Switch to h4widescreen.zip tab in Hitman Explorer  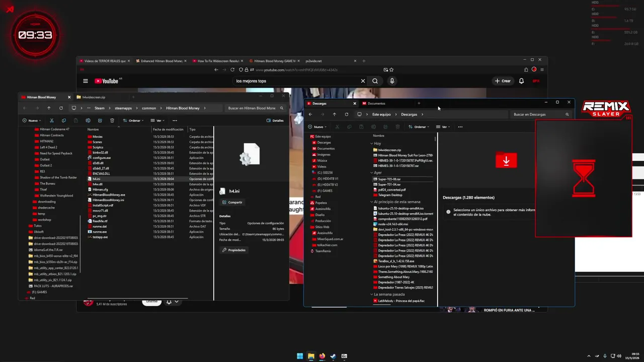point(94,97)
